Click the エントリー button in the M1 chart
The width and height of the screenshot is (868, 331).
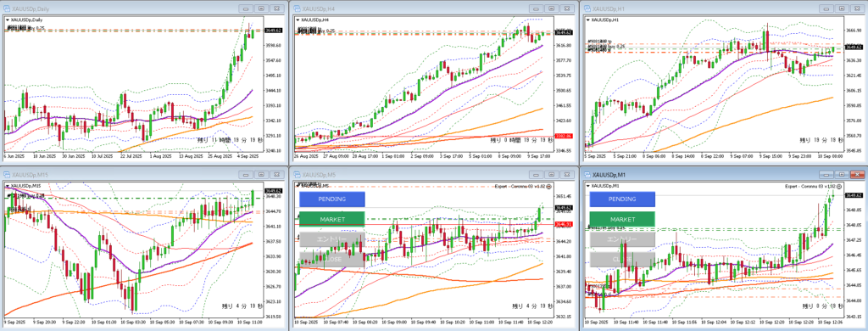coord(622,239)
